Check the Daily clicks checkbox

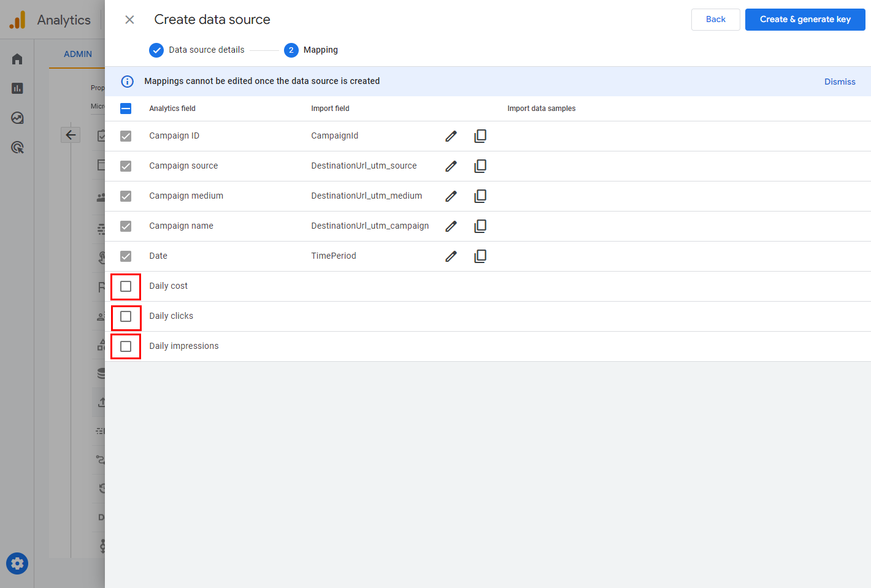point(126,316)
